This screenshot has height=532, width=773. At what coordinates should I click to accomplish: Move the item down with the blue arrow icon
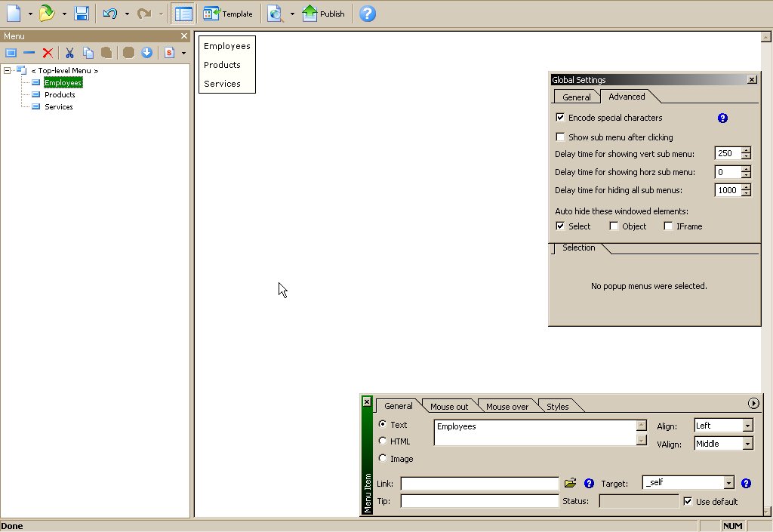click(x=147, y=53)
